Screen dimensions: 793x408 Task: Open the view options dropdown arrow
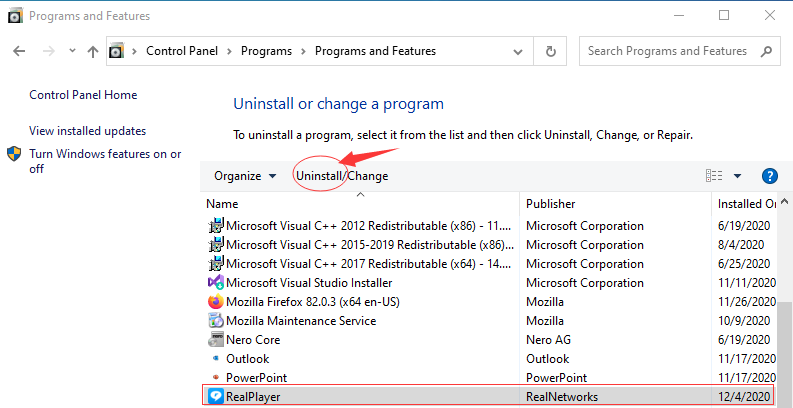[737, 176]
